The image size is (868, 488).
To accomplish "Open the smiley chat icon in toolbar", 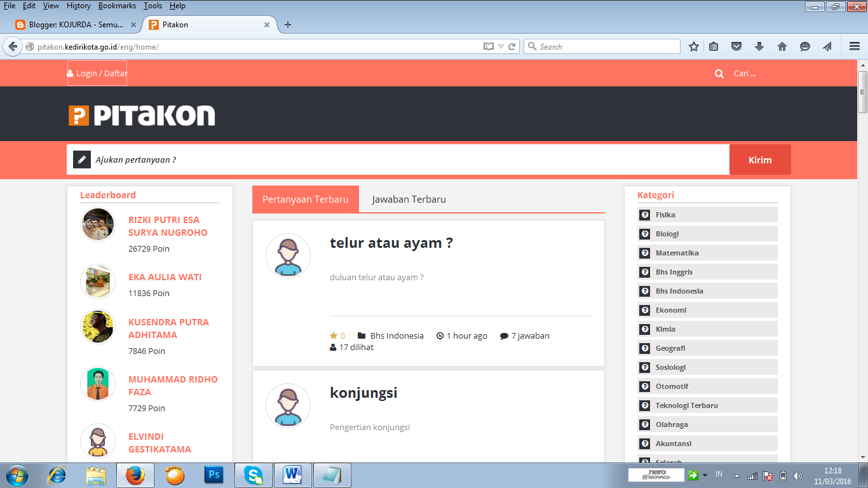I will (805, 46).
